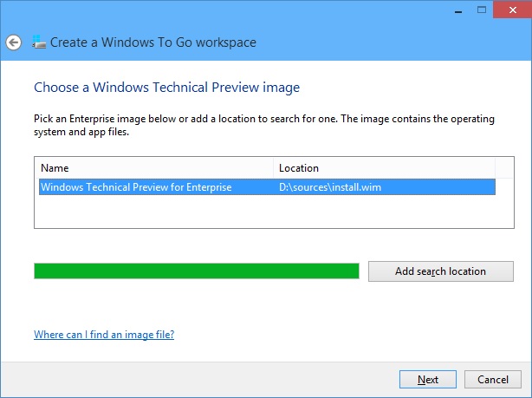This screenshot has width=532, height=398.
Task: Open the Add search location dialog
Action: tap(441, 271)
